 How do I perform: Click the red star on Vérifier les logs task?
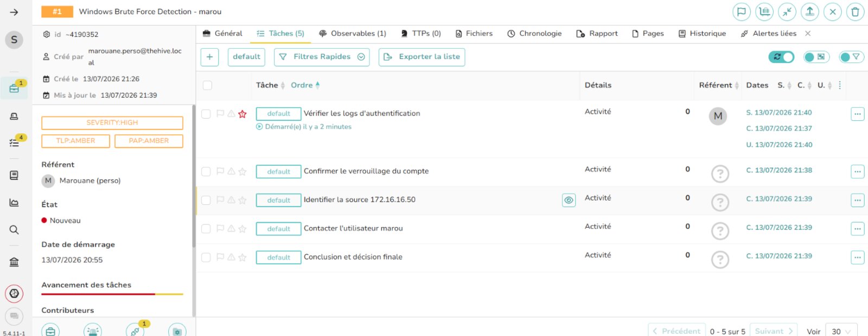pos(242,114)
